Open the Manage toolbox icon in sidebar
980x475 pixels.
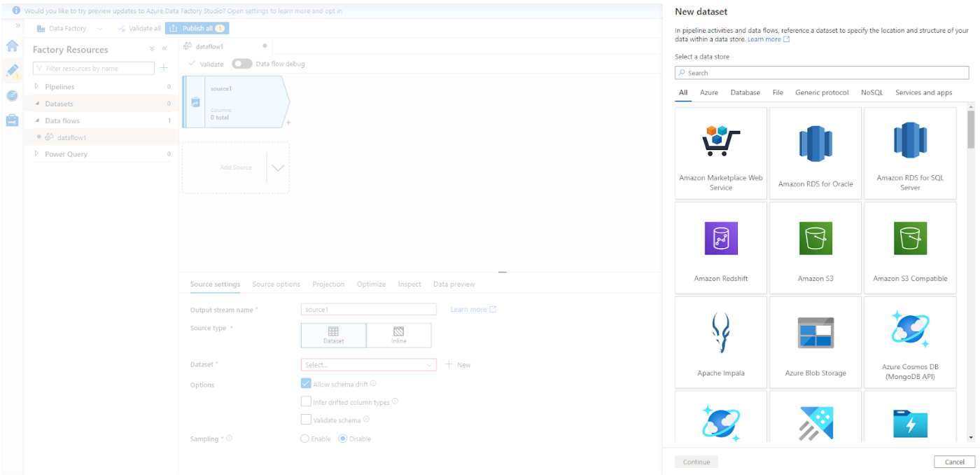tap(12, 120)
